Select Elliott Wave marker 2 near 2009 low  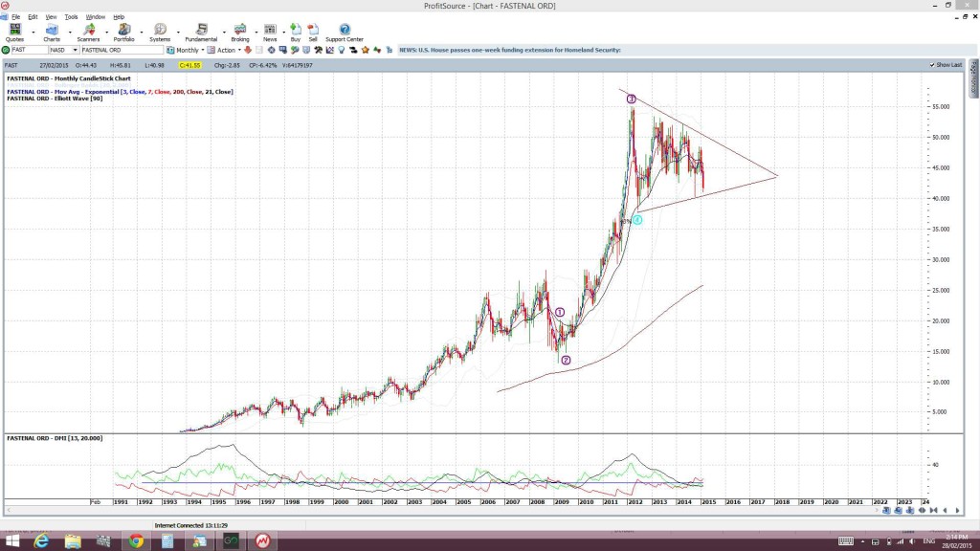(x=566, y=360)
